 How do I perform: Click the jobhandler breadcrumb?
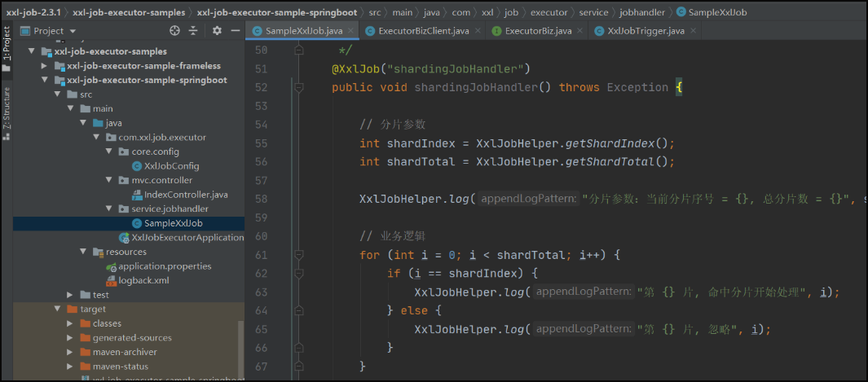pyautogui.click(x=641, y=11)
